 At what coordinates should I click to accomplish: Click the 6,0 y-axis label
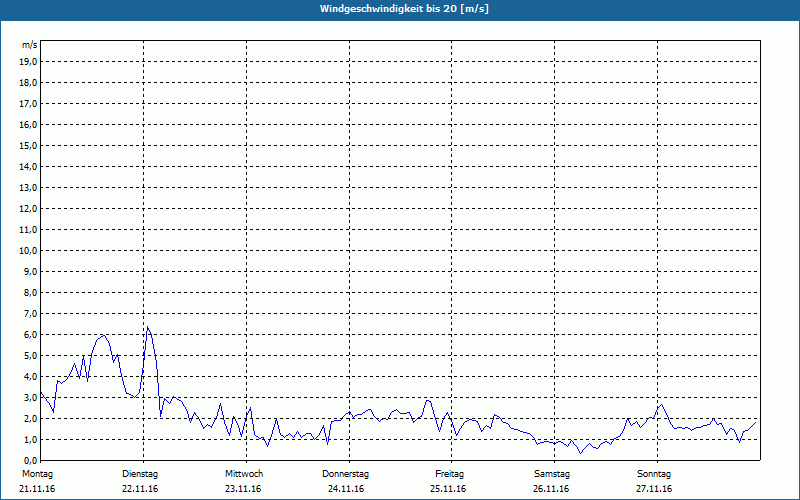point(31,334)
